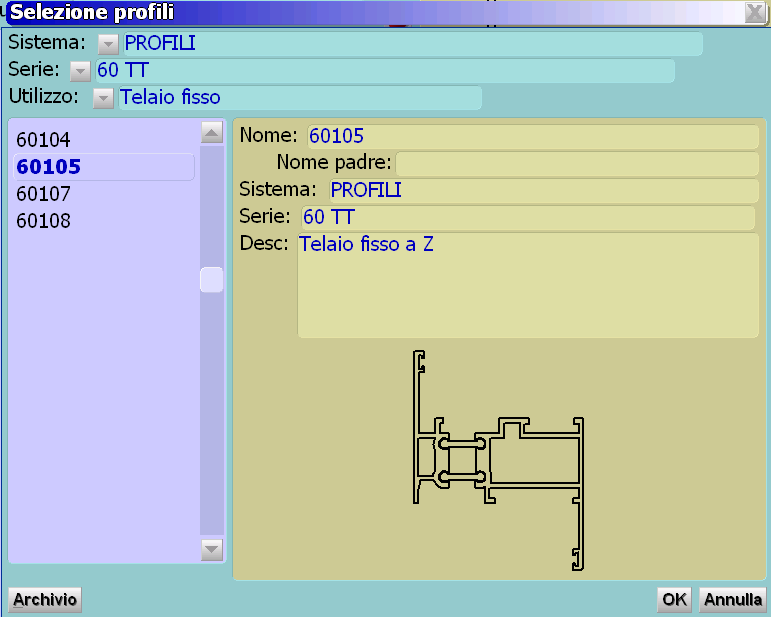This screenshot has height=617, width=771.
Task: Select profile 60104 in the list
Action: 104,140
